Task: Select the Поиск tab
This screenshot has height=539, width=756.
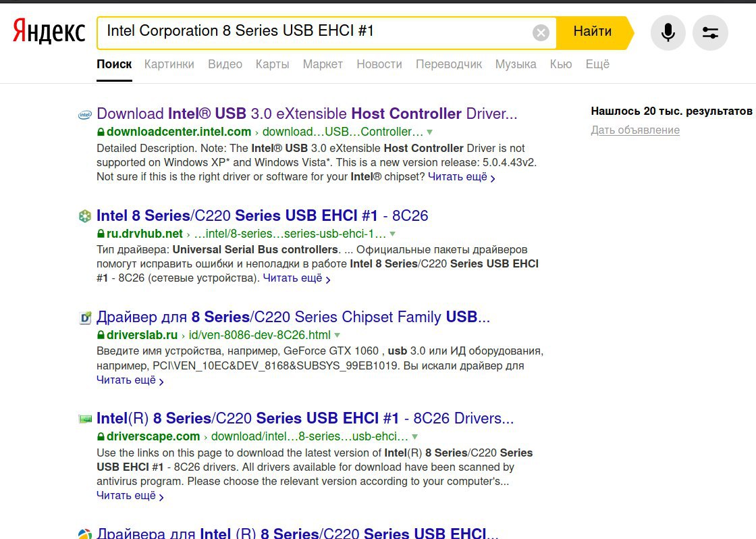Action: pyautogui.click(x=114, y=64)
